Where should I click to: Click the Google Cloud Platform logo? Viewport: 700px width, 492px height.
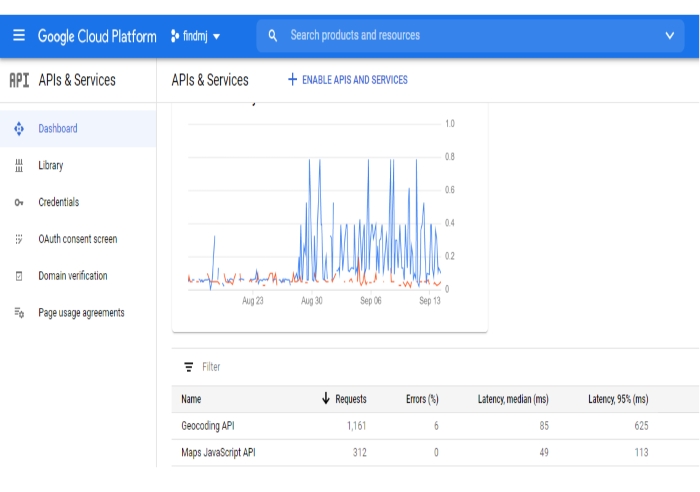point(97,36)
